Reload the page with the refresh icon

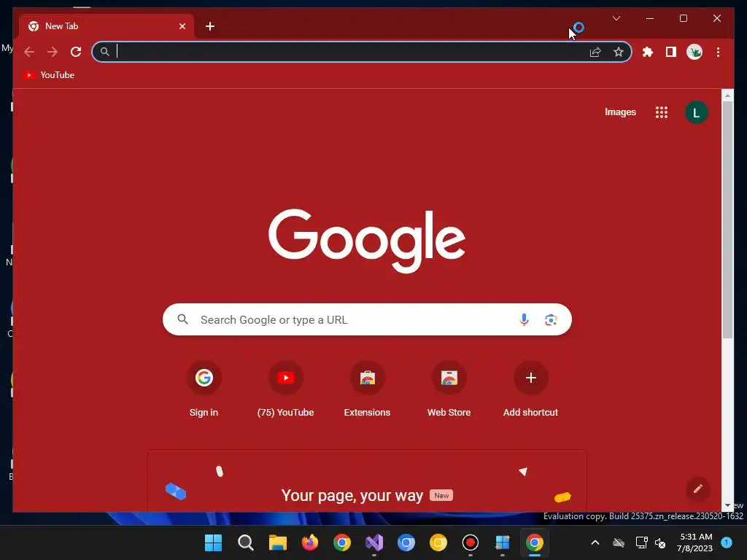pos(76,52)
